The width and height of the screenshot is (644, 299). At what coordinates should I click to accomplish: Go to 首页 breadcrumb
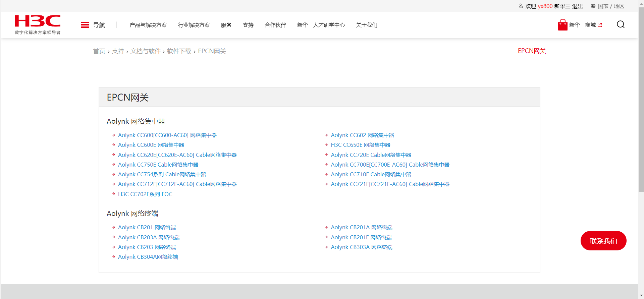pyautogui.click(x=99, y=51)
